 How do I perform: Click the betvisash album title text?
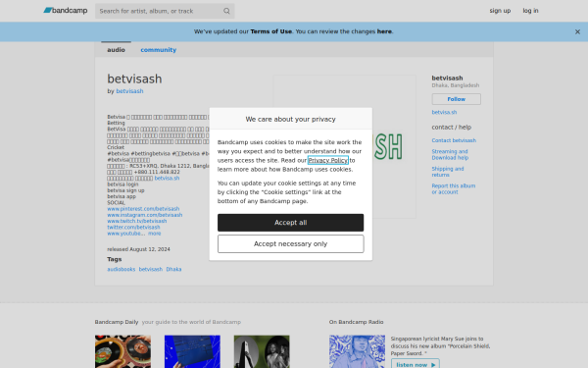[134, 79]
